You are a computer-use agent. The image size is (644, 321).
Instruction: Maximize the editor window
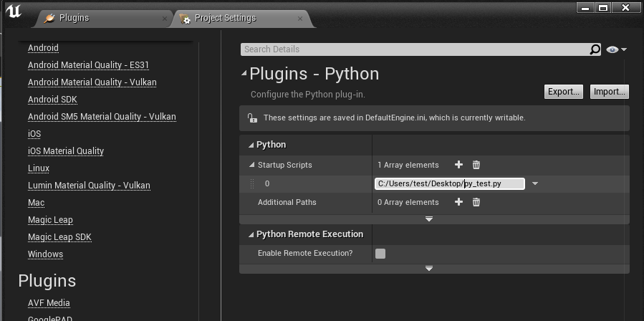(603, 7)
